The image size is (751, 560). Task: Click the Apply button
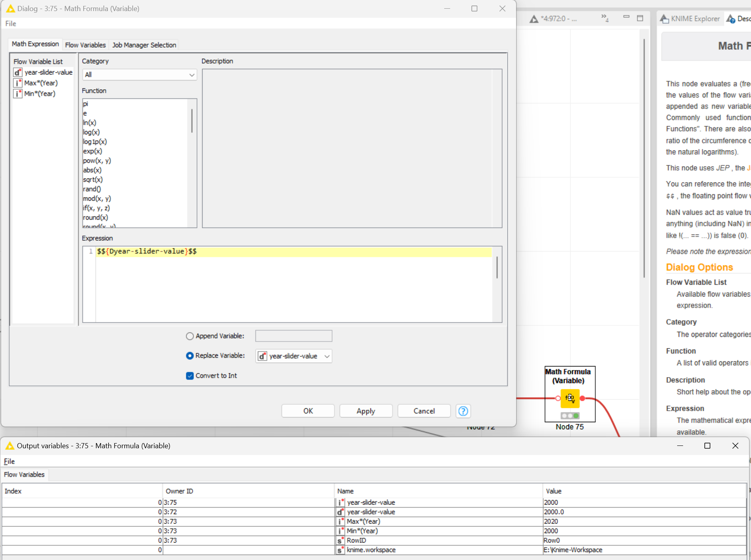[x=366, y=411]
